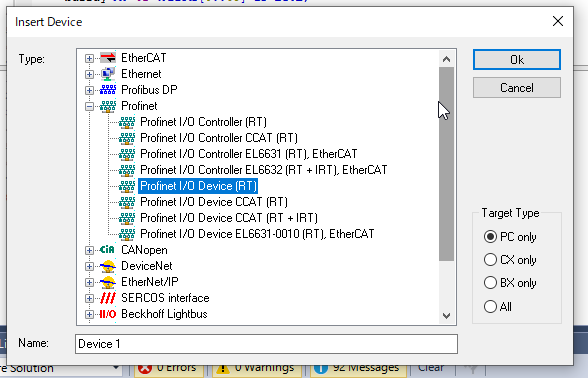The image size is (588, 378).
Task: Click the SERCOS interface red icon
Action: pyautogui.click(x=108, y=298)
